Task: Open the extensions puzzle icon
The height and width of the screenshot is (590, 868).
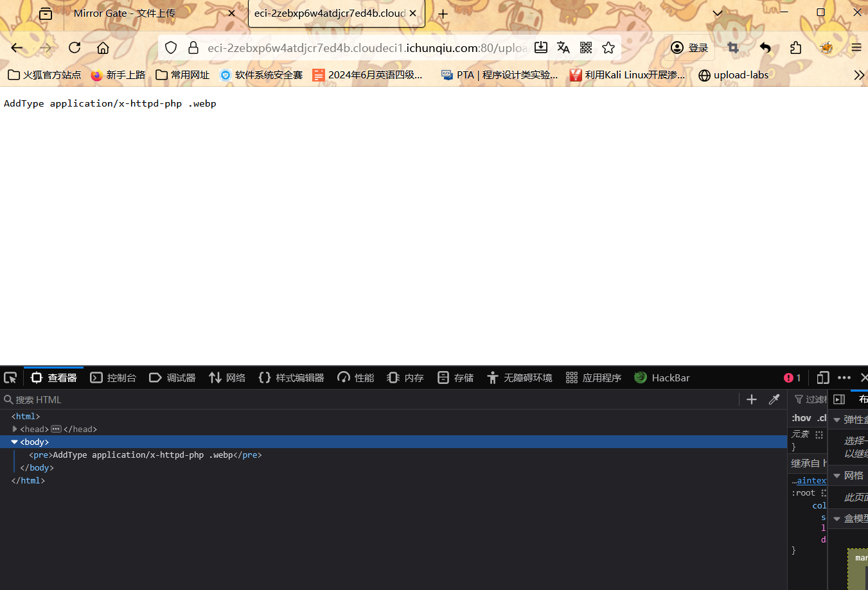Action: point(796,48)
